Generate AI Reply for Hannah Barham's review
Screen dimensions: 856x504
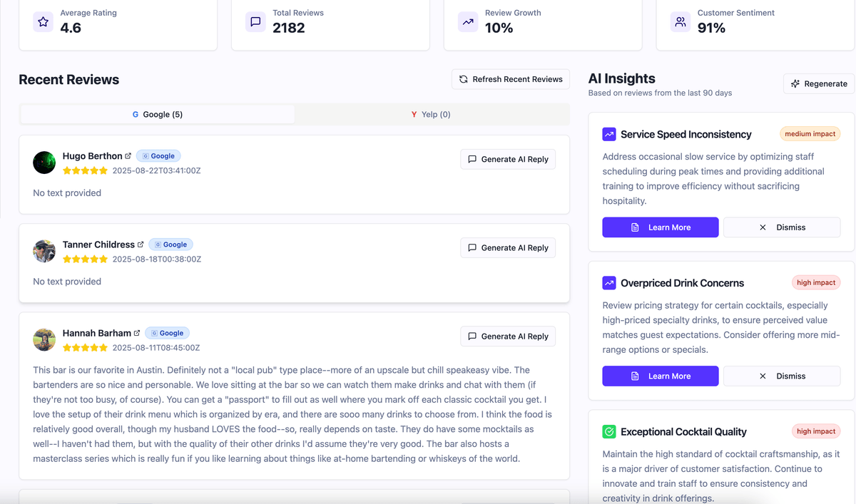tap(508, 336)
